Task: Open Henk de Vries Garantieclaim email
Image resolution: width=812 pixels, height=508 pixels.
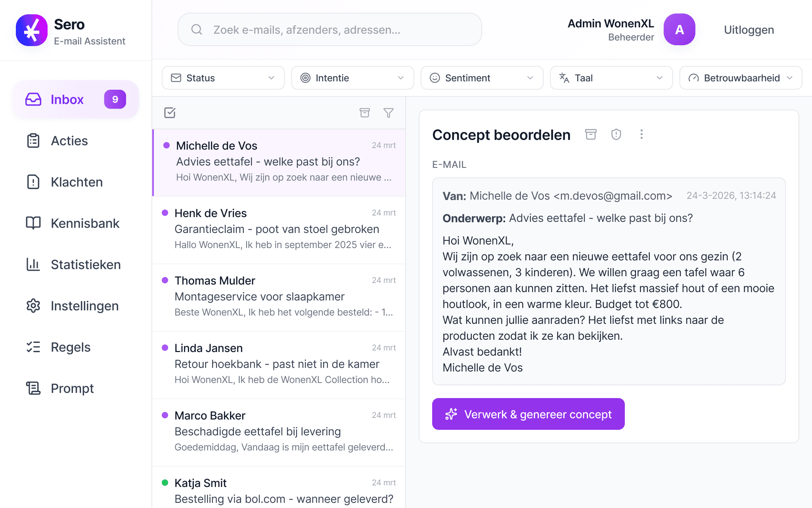Action: [x=279, y=229]
